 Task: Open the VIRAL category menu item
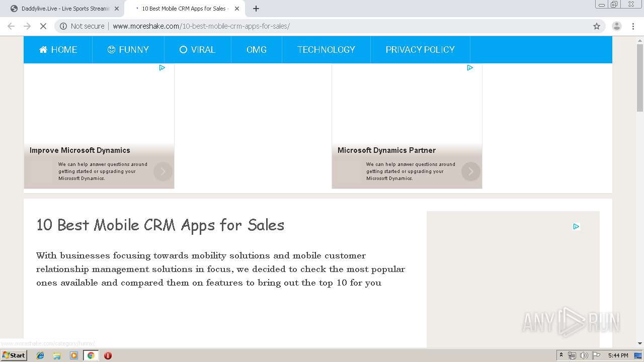pos(198,50)
